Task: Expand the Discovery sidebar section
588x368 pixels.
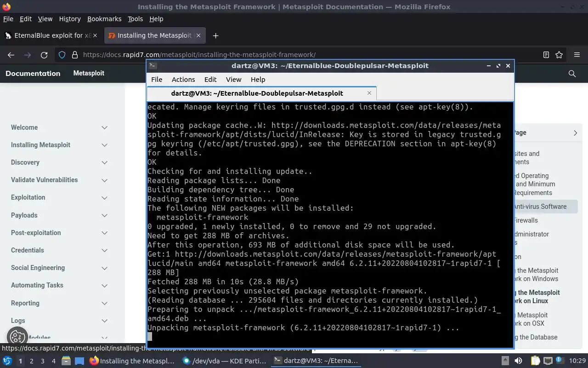Action: click(104, 162)
